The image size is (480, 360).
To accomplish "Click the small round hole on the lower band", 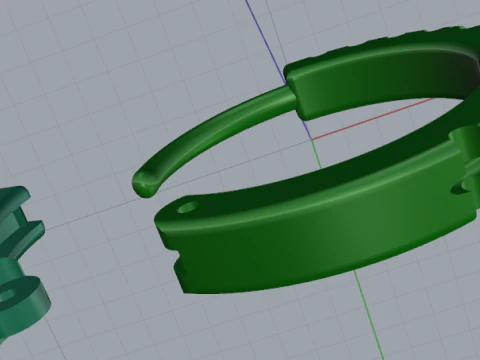I will (187, 208).
